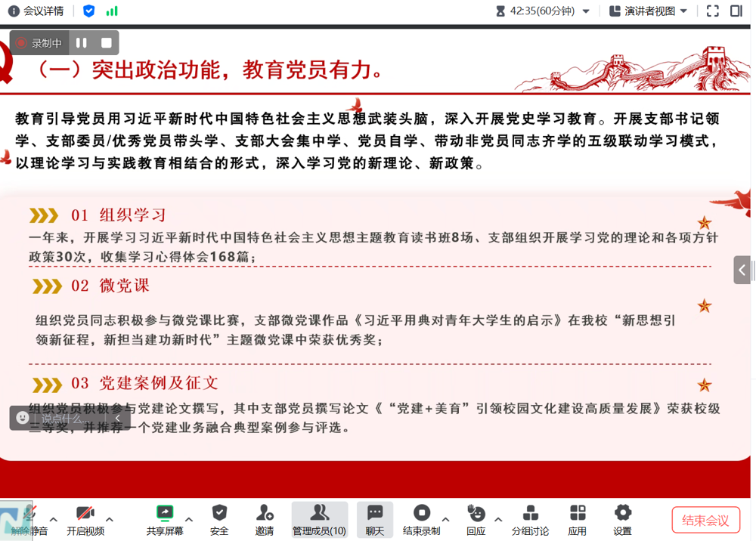Expand the collapsed panel arrow on right edge
This screenshot has height=541, width=756.
(742, 270)
